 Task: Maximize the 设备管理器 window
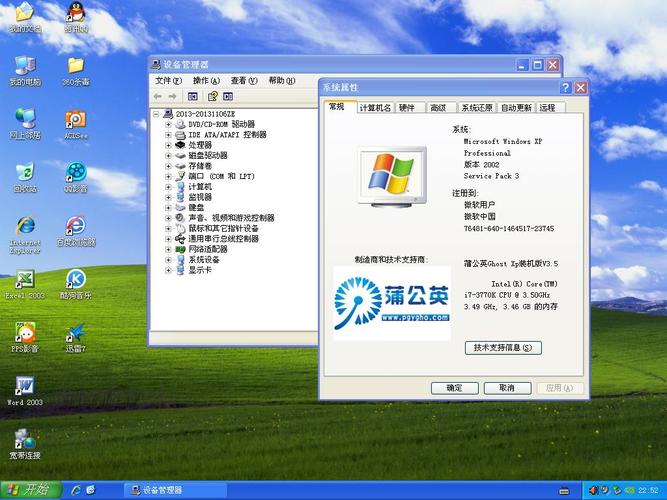(x=538, y=65)
